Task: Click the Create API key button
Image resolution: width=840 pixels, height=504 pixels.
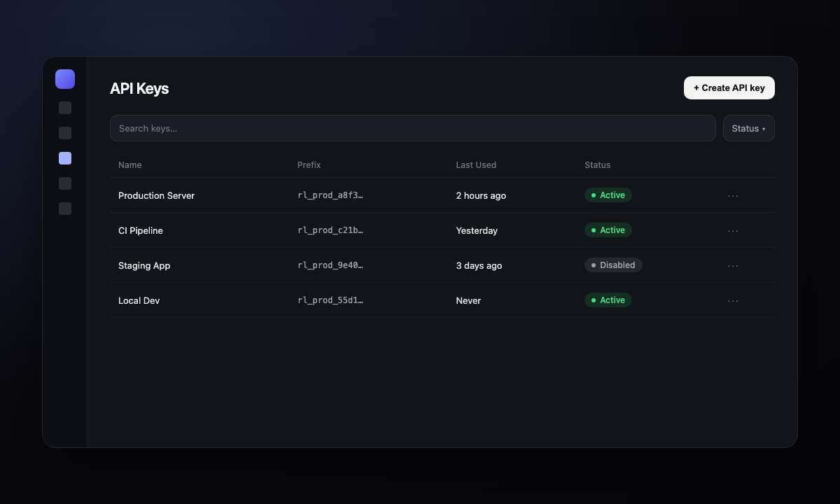Action: tap(729, 87)
